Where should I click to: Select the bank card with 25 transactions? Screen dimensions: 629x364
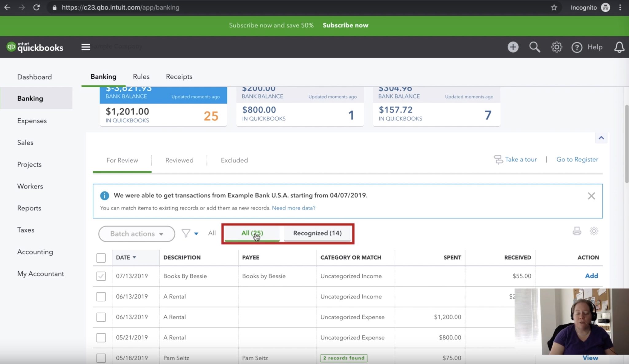point(163,106)
